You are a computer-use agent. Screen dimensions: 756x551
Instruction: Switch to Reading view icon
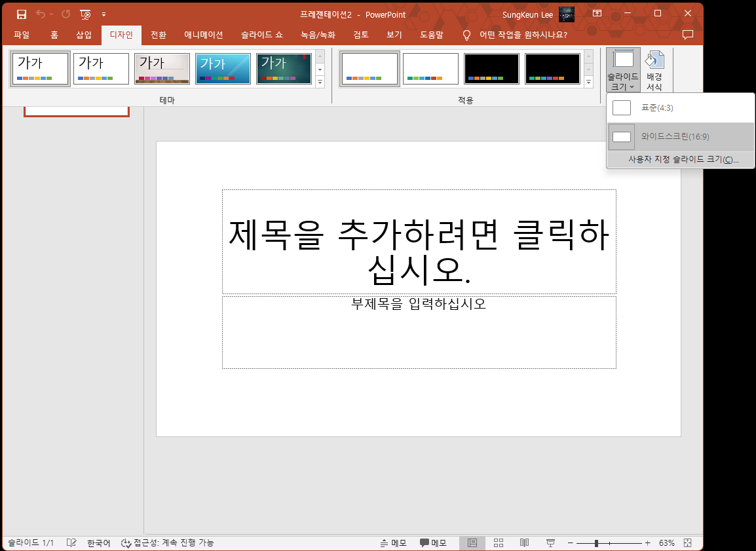[x=525, y=542]
